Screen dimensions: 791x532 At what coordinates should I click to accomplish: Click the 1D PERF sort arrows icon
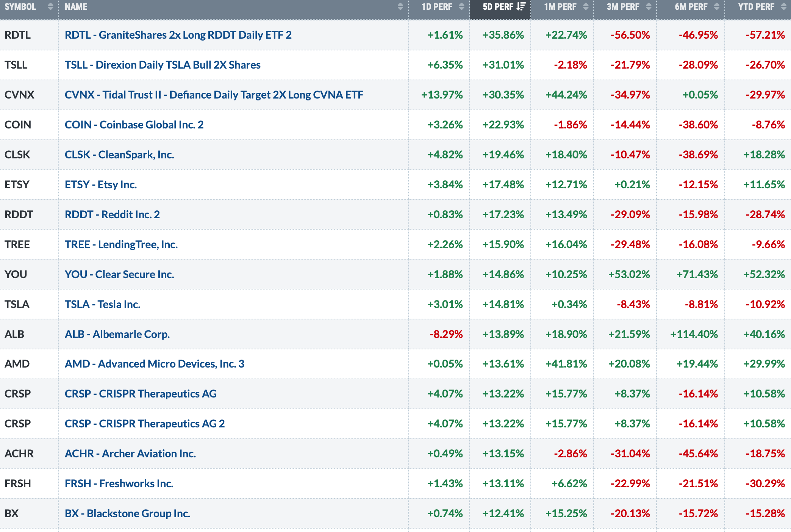(x=461, y=6)
